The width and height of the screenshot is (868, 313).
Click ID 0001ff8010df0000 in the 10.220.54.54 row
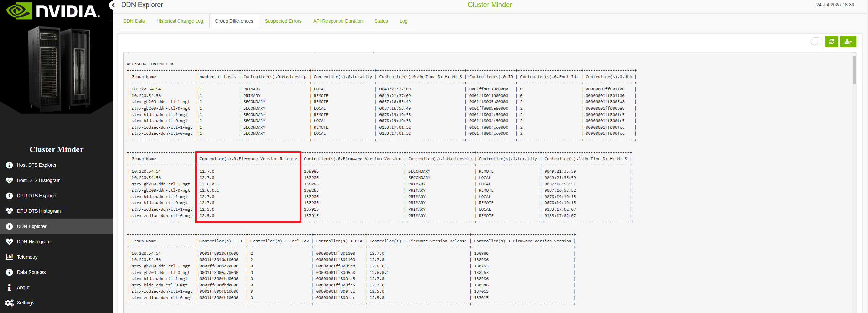[x=219, y=253]
